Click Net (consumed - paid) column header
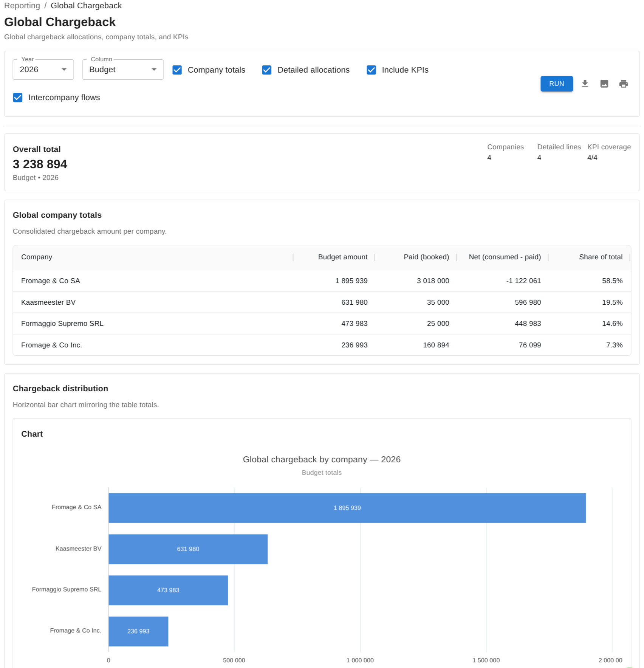Screen dimensions: 644x668 pos(504,257)
